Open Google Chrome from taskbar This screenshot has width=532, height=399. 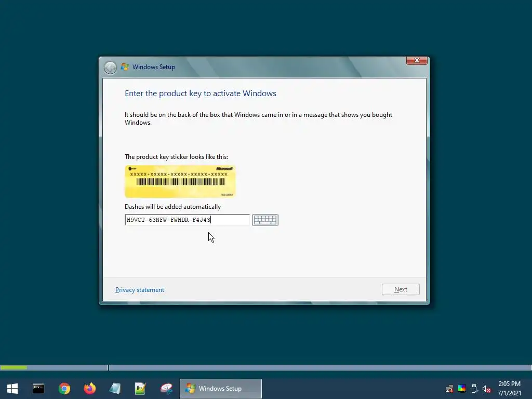64,389
